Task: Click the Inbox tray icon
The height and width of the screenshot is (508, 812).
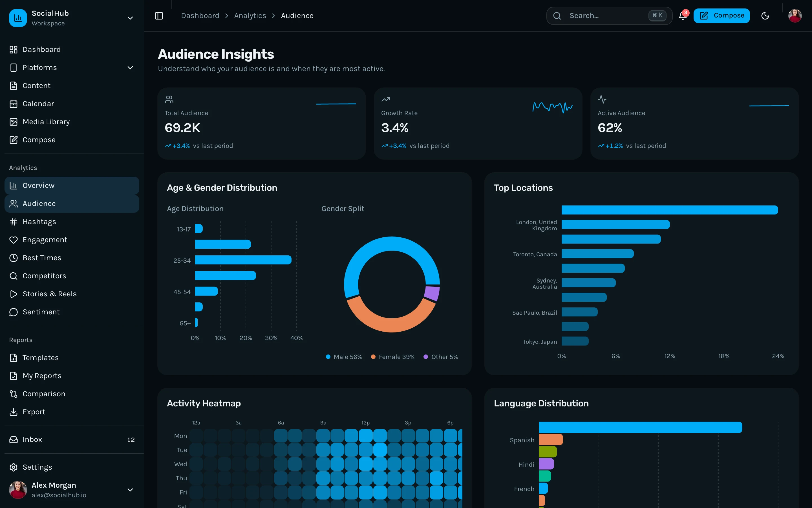Action: [x=14, y=439]
